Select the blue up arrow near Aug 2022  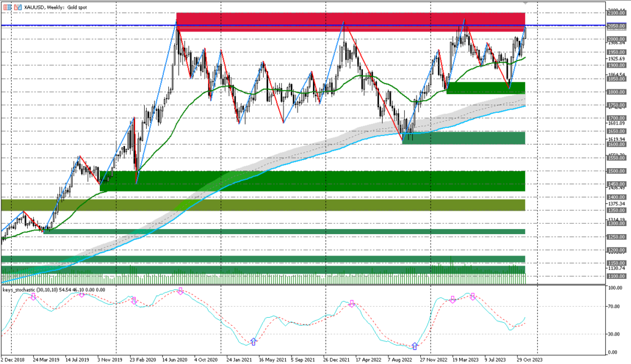[x=414, y=346]
